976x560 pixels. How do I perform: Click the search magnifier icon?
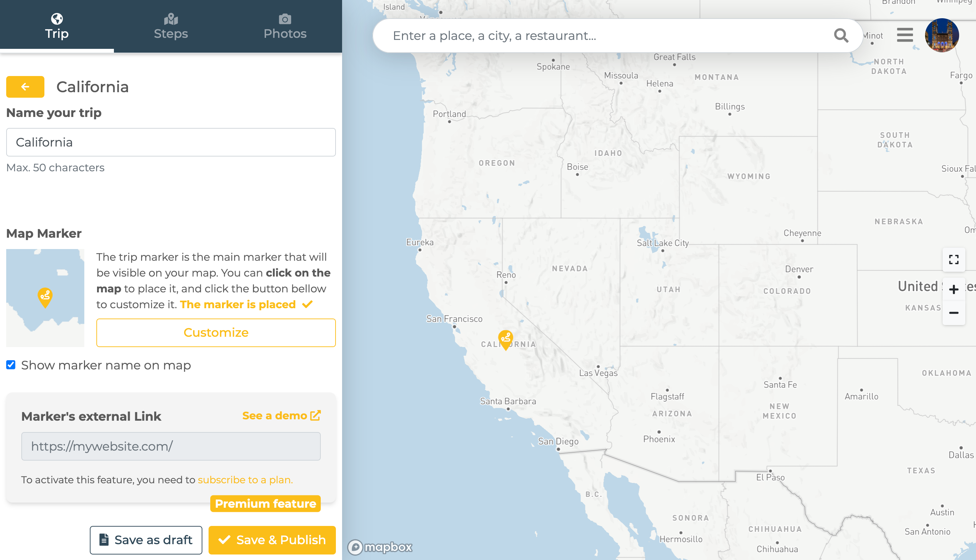(x=841, y=36)
